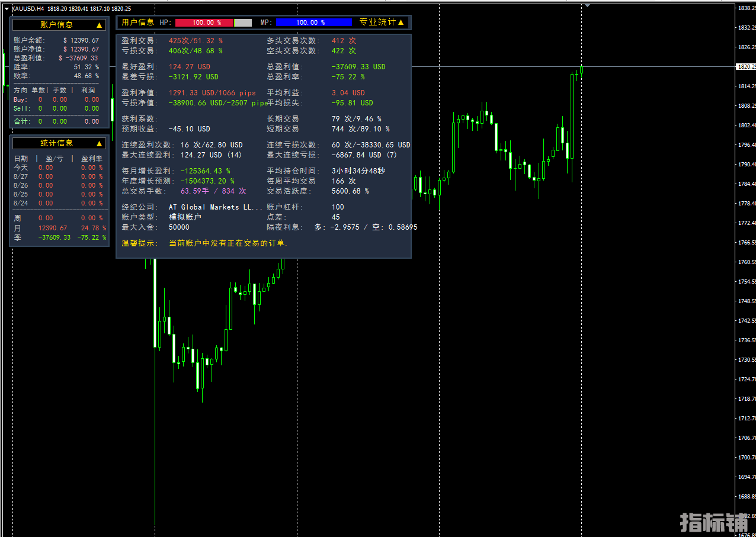Click the Sell row in the orders table
Image resolution: width=756 pixels, height=537 pixels.
click(56, 109)
